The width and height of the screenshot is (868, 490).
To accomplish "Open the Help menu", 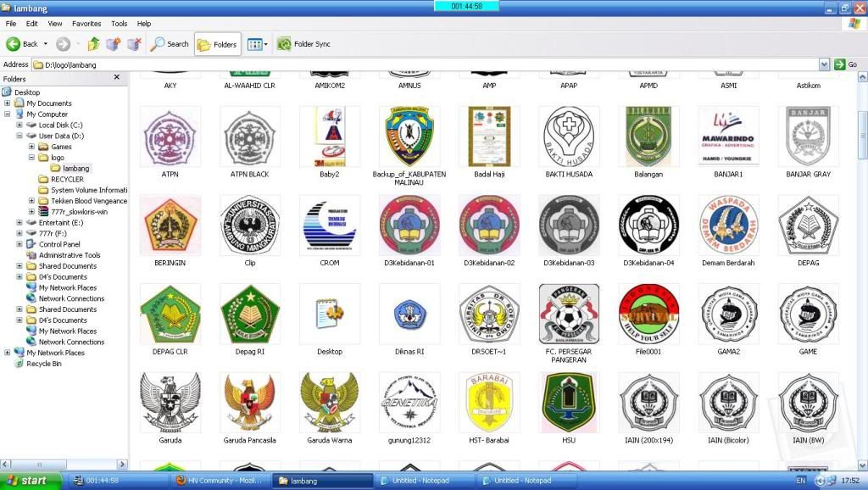I will [x=144, y=24].
